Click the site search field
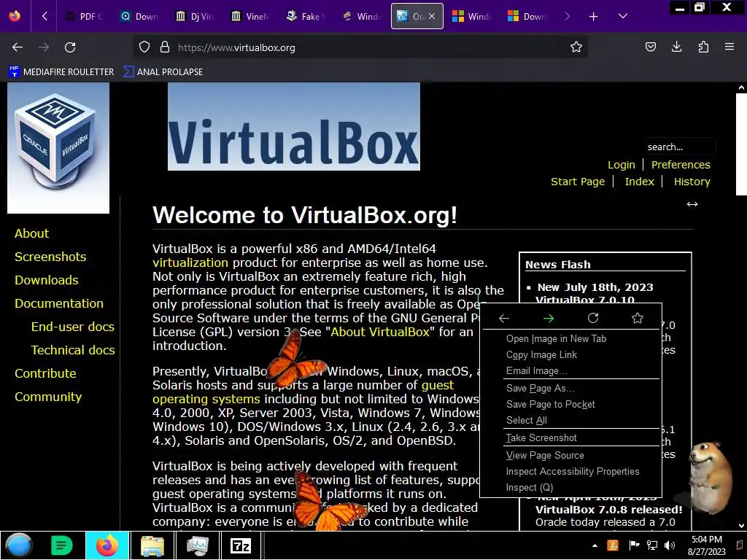Viewport: 747px width, 560px height. [681, 147]
